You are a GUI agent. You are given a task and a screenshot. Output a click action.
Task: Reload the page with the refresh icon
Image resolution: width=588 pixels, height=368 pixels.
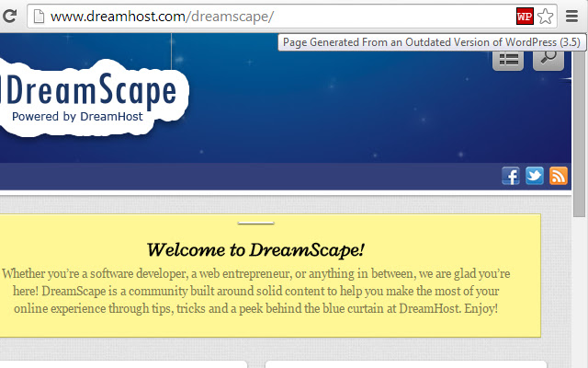9,17
